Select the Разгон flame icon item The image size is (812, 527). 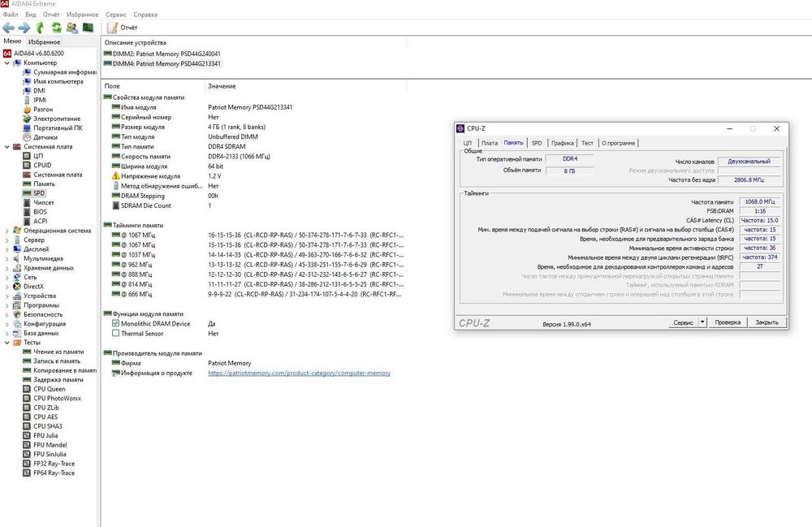pos(27,110)
